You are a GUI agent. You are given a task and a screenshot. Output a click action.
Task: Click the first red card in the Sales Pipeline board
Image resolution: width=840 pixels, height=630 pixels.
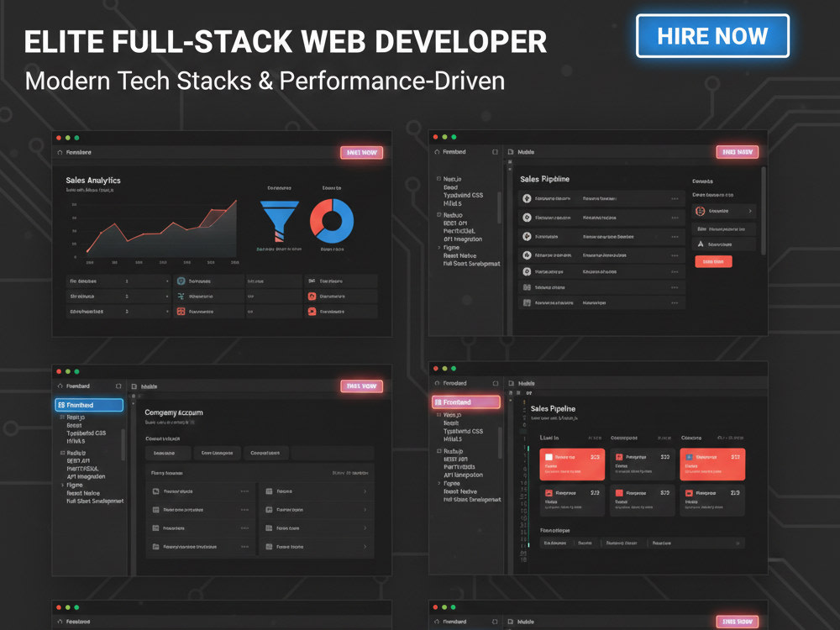click(x=572, y=465)
